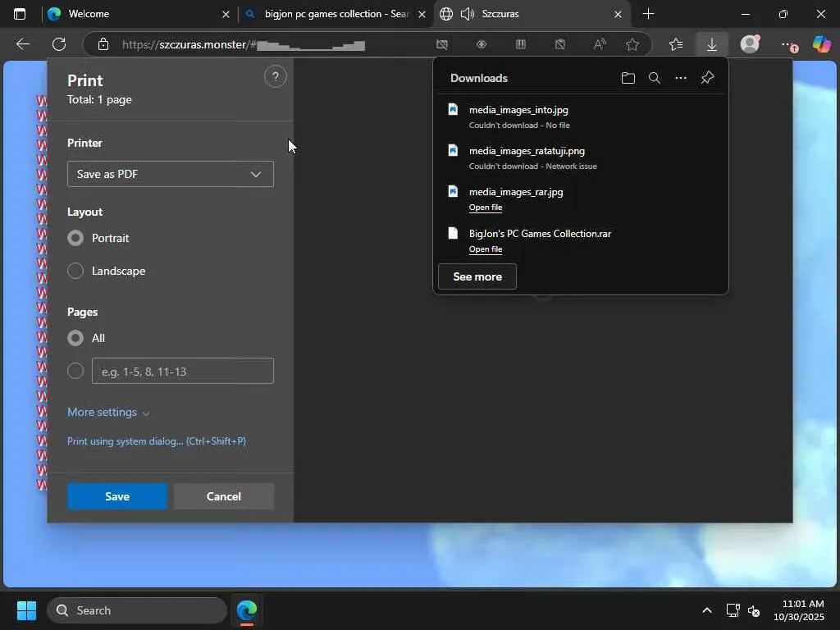Go back to previous page

[x=22, y=44]
